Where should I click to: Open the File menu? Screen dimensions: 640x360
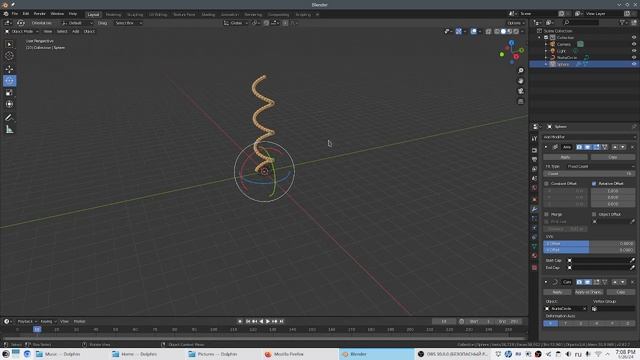tap(15, 14)
